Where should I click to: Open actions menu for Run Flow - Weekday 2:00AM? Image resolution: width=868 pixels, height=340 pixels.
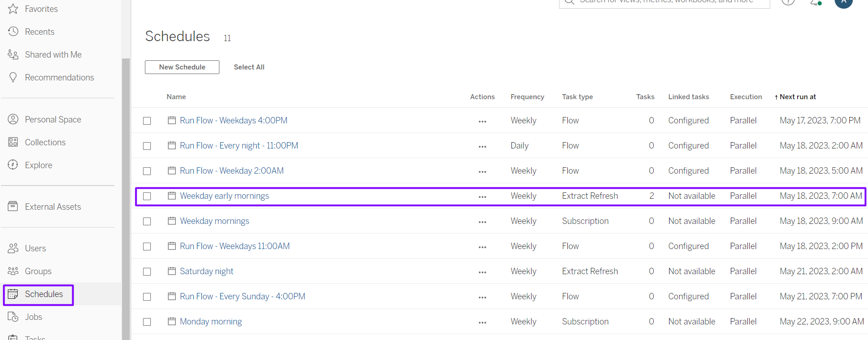482,171
